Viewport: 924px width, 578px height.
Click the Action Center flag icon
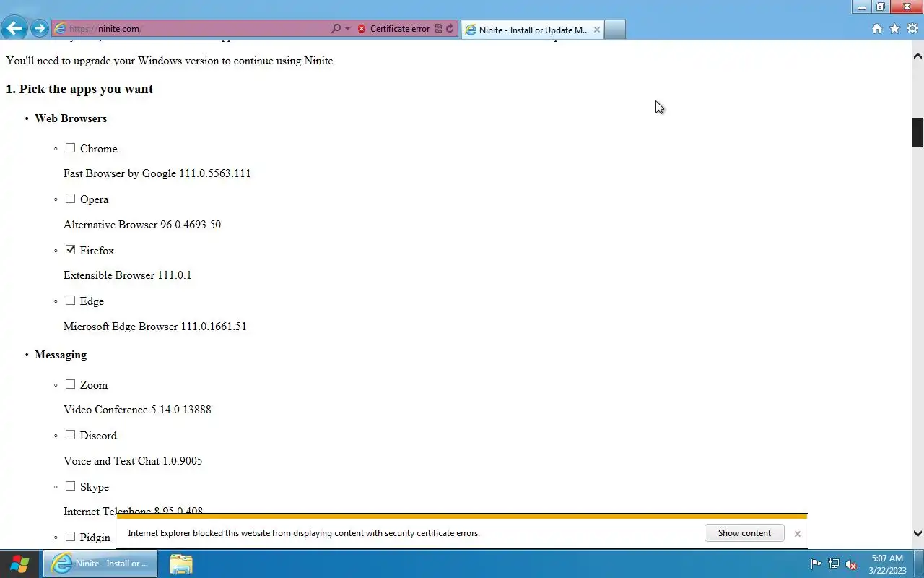pyautogui.click(x=816, y=564)
